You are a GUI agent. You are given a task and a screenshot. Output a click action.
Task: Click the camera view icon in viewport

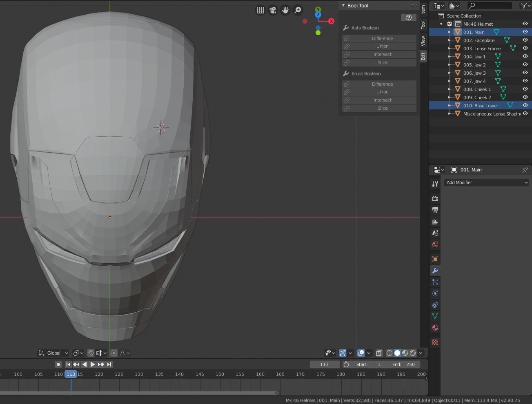[273, 10]
